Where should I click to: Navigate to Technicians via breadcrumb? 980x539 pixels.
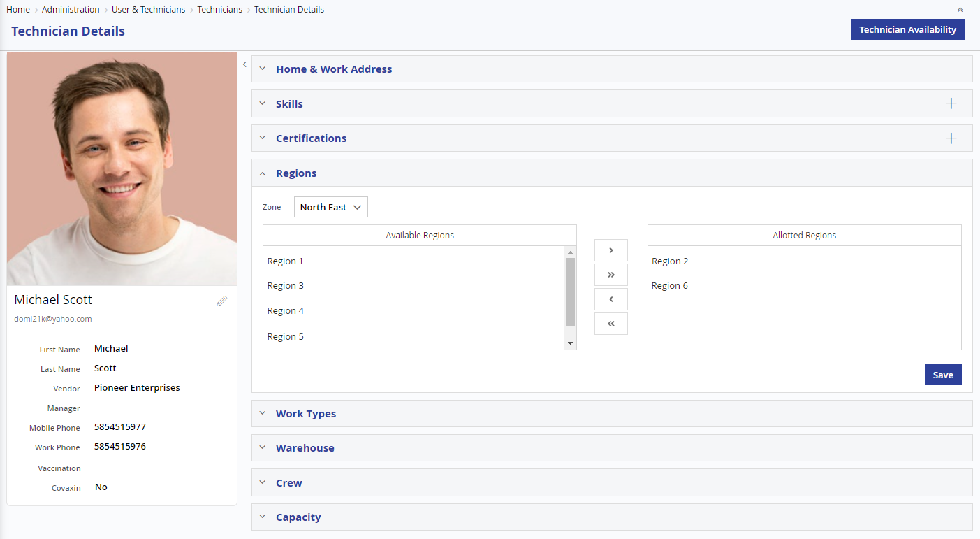click(219, 9)
